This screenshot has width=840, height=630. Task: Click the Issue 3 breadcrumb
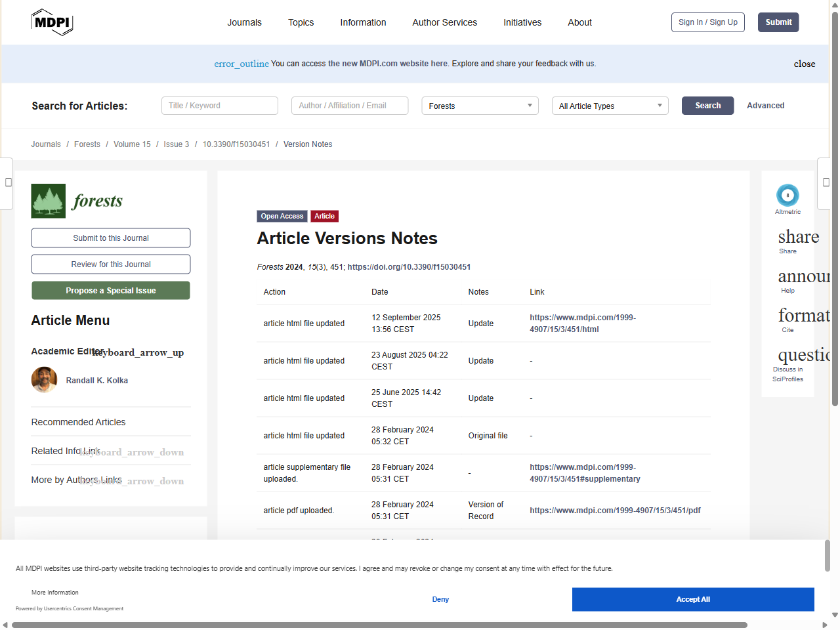tap(176, 144)
